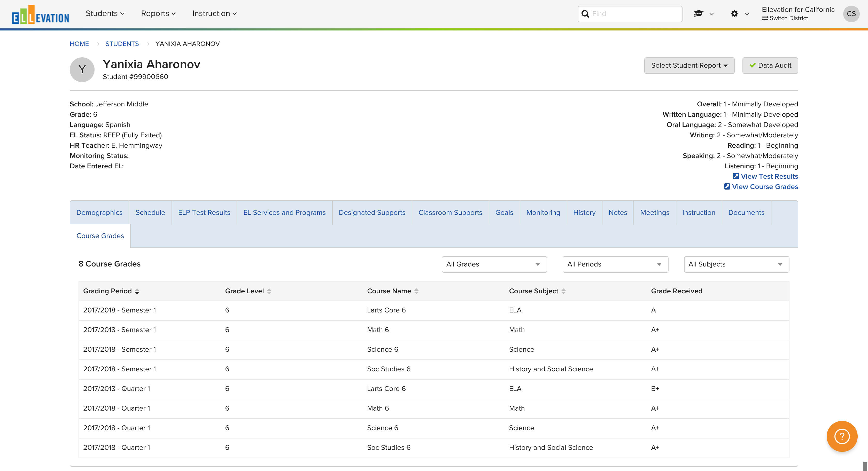Viewport: 868px width, 471px height.
Task: Click the Data Audit button
Action: point(770,65)
